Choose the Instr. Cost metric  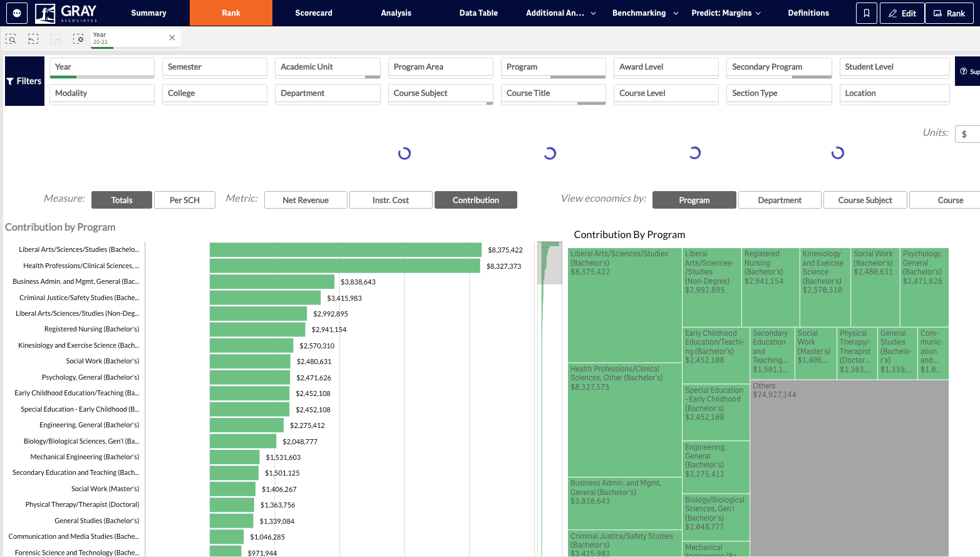pos(391,200)
